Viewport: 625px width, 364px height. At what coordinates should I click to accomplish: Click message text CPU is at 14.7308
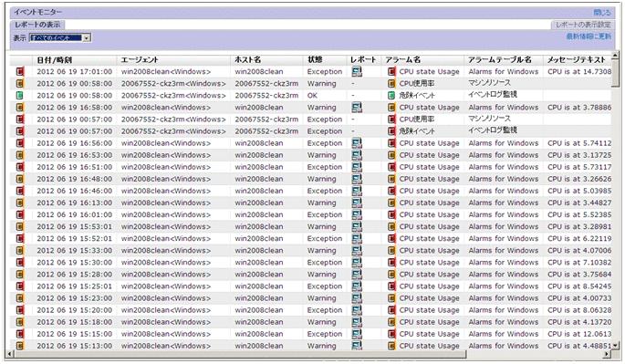click(x=579, y=72)
